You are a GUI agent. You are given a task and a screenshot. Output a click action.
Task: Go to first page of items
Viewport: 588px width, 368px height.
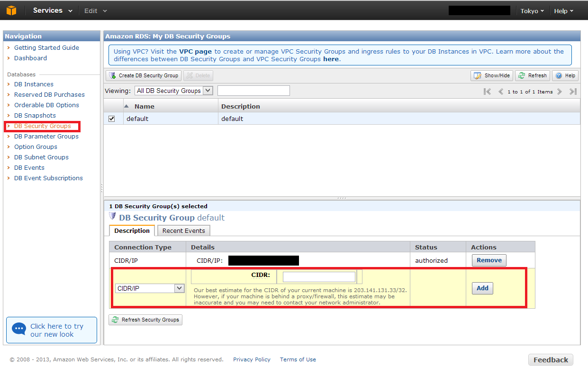[487, 92]
